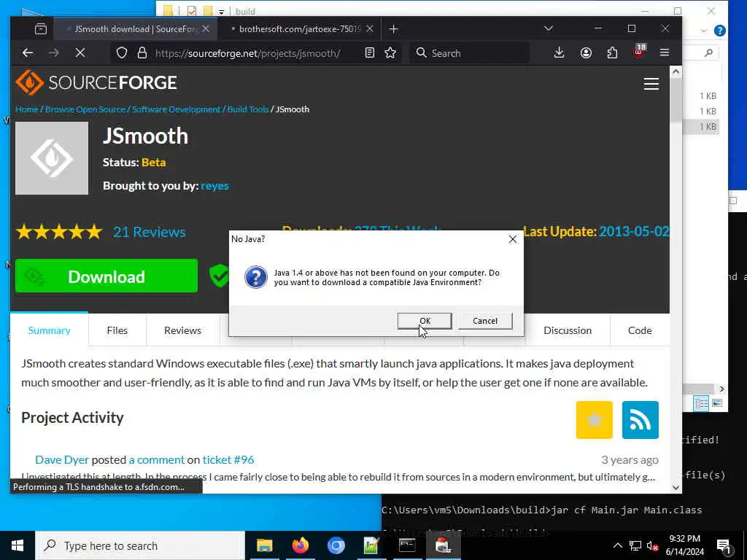Select the Summary tab
This screenshot has width=747, height=560.
pyautogui.click(x=49, y=330)
